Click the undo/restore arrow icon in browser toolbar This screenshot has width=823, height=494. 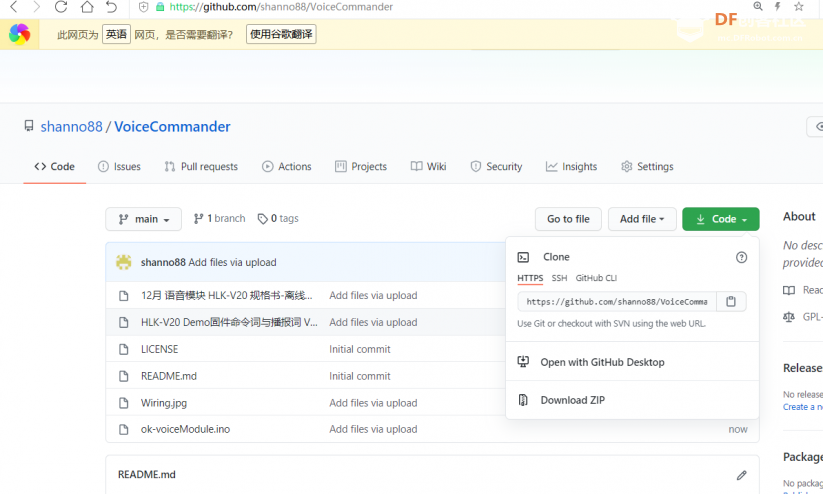tap(111, 6)
